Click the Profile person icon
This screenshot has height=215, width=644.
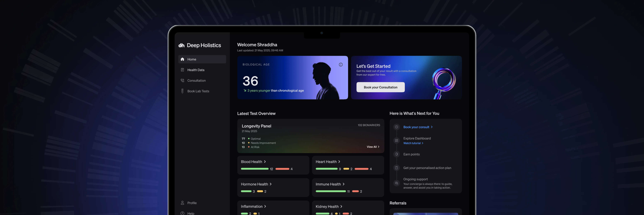pyautogui.click(x=182, y=203)
